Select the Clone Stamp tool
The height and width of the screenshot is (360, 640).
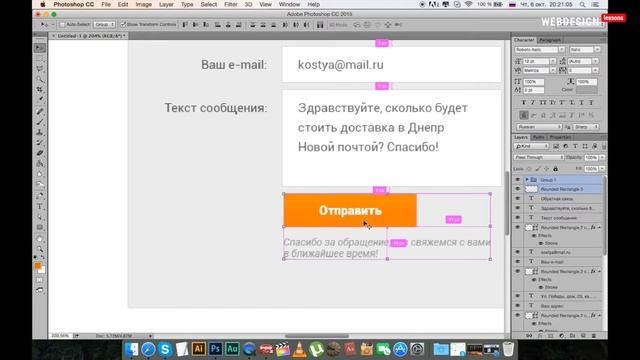click(x=40, y=132)
